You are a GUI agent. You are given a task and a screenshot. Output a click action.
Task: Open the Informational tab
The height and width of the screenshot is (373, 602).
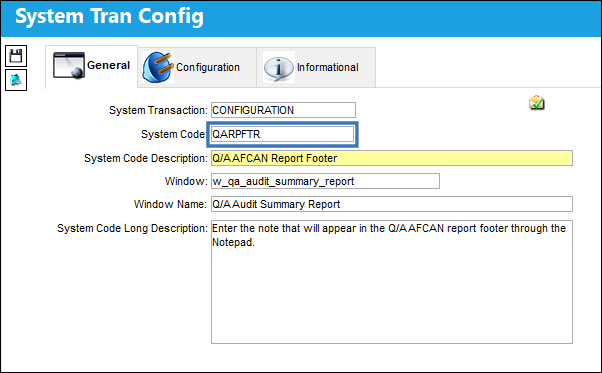(x=316, y=67)
